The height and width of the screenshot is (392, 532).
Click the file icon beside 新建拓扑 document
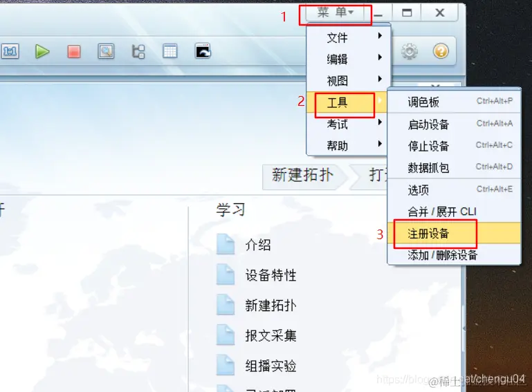click(226, 304)
